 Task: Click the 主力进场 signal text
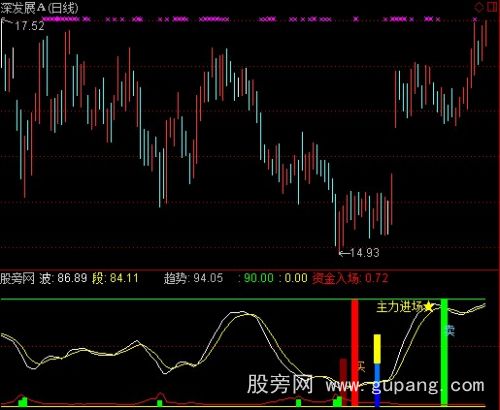click(x=400, y=307)
